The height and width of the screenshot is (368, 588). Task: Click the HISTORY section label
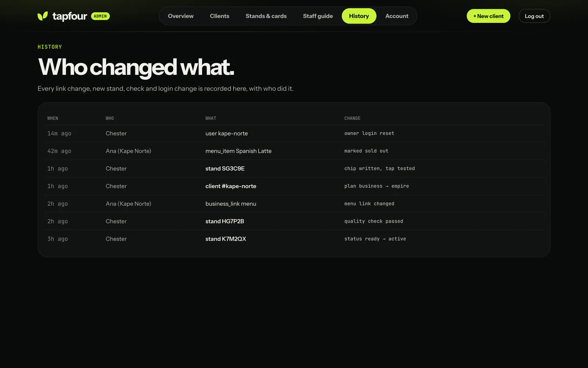pyautogui.click(x=50, y=47)
